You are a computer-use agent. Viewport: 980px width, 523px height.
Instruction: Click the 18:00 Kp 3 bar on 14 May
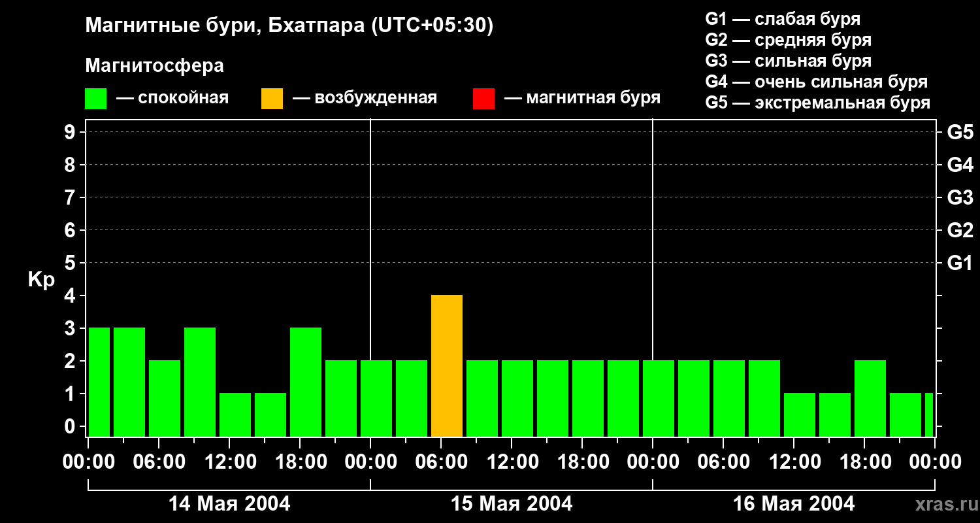306,382
